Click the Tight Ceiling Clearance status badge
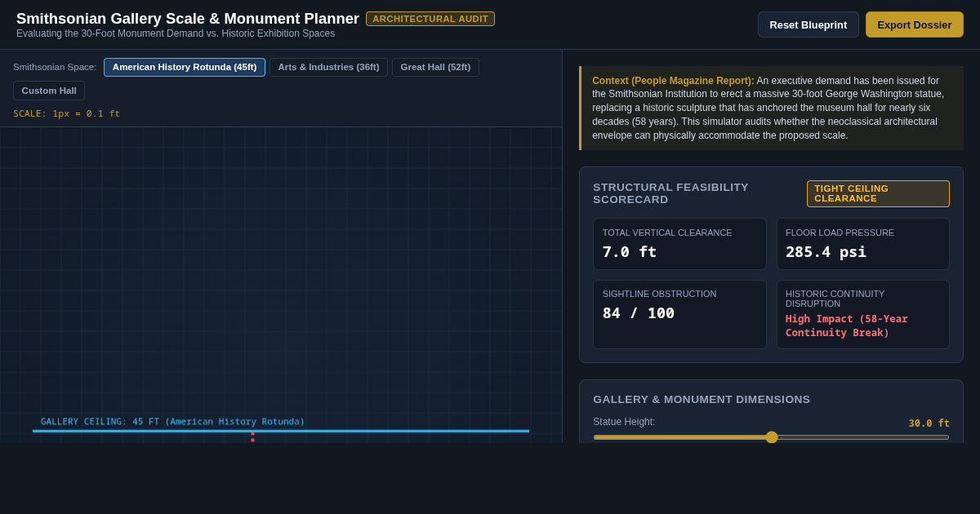The width and height of the screenshot is (980, 514). pyautogui.click(x=878, y=193)
